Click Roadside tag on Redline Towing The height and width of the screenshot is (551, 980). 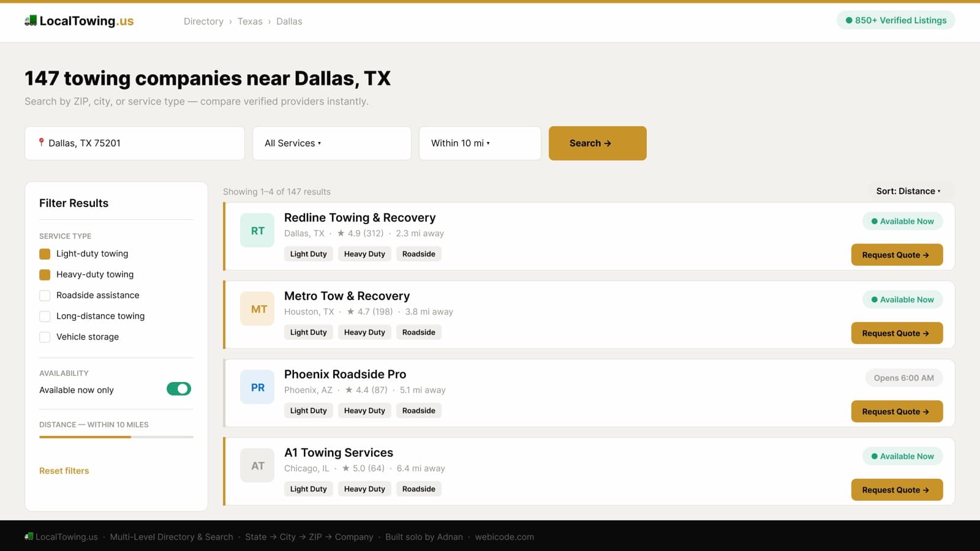pyautogui.click(x=419, y=254)
